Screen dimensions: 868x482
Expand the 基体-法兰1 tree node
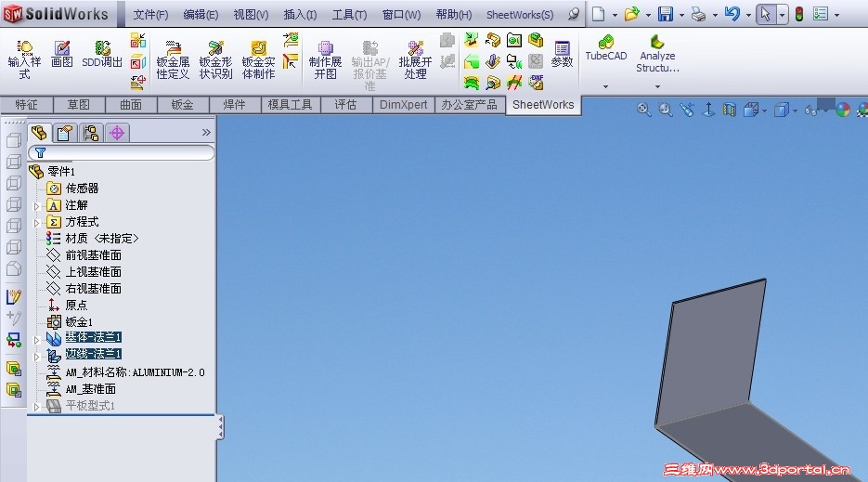[37, 340]
